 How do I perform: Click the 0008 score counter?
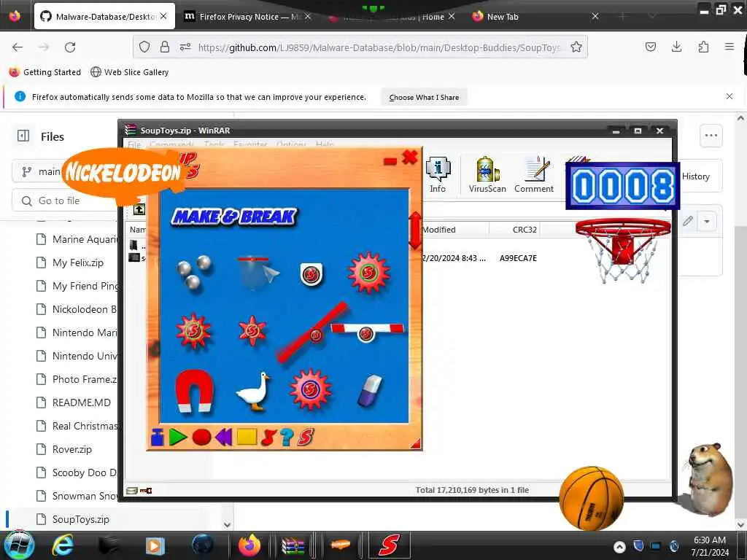[623, 186]
